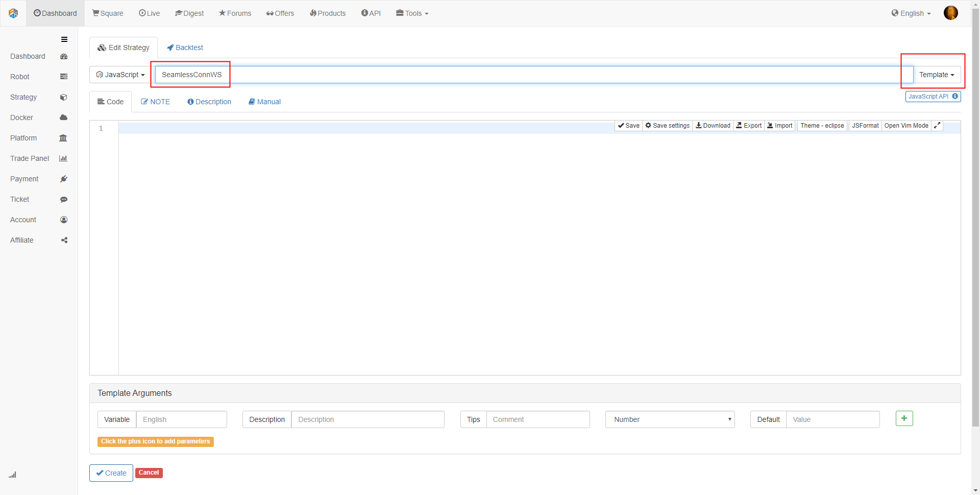
Task: Import a strategy file
Action: click(x=780, y=126)
